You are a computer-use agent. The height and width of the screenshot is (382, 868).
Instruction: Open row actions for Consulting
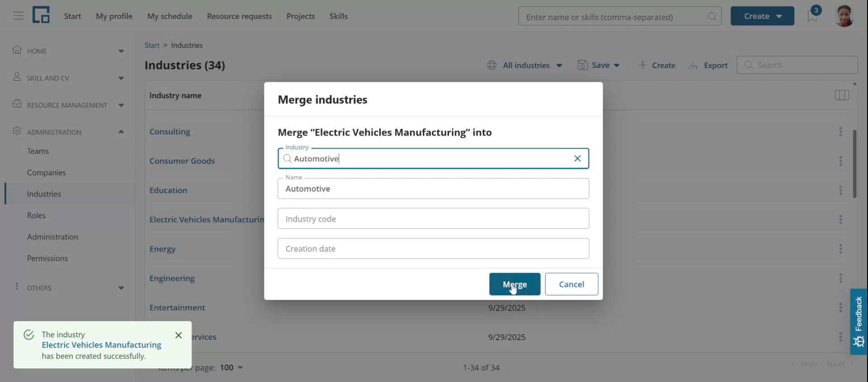pyautogui.click(x=840, y=131)
